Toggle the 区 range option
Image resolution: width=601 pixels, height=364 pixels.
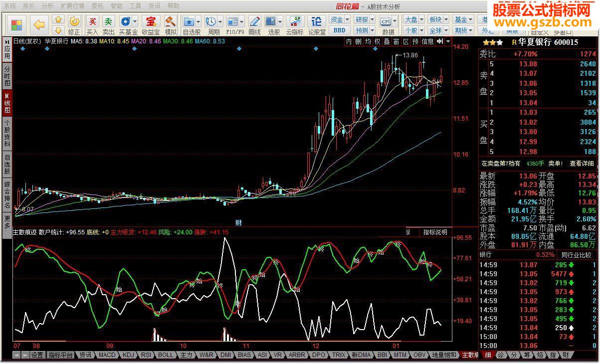tap(406, 41)
